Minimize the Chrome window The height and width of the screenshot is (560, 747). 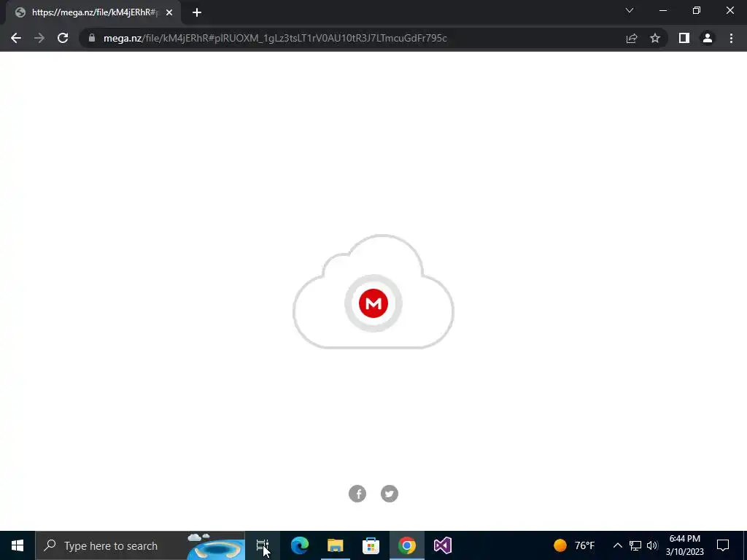click(662, 10)
